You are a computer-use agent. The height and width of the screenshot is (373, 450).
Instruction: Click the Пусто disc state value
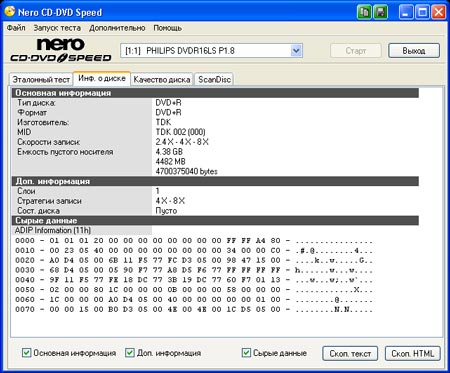click(166, 211)
